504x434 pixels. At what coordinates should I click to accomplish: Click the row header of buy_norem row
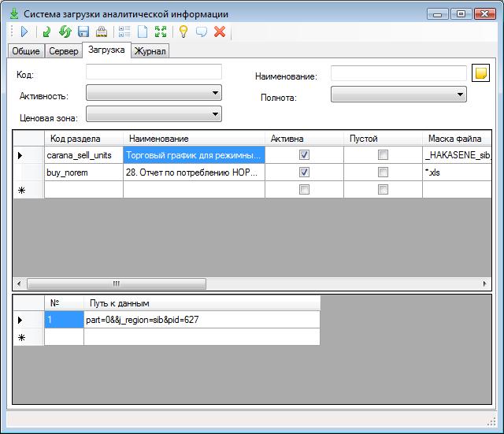[28, 172]
